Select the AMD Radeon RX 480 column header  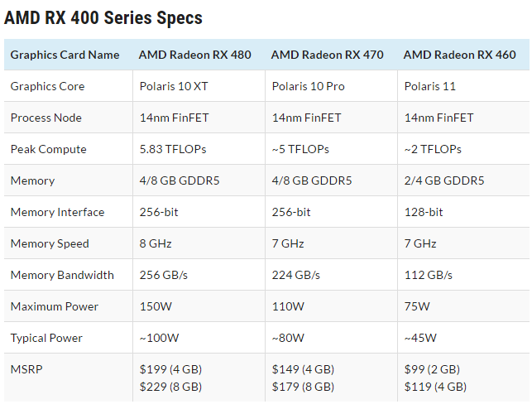194,55
